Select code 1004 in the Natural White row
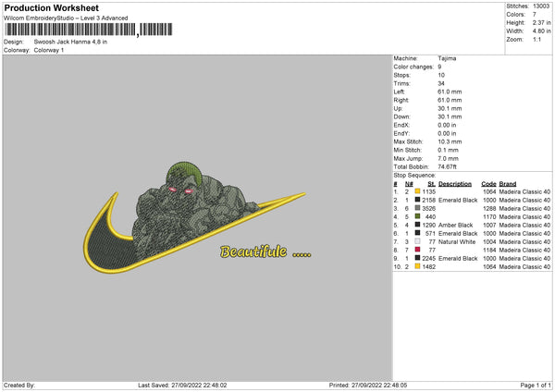This screenshot has width=555, height=392. pyautogui.click(x=489, y=242)
